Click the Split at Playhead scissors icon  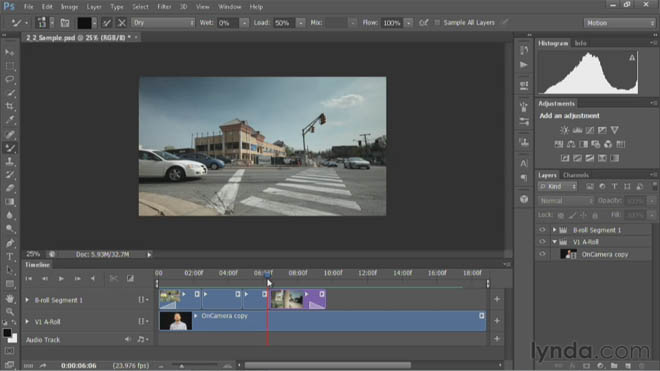point(114,278)
